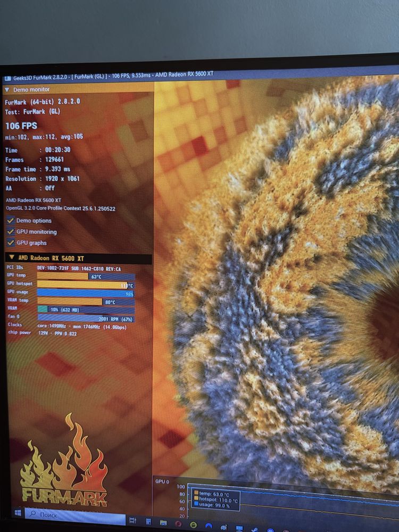The width and height of the screenshot is (399, 532).
Task: Click the PCI IDs DEV:1002-731F text
Action: pyautogui.click(x=79, y=269)
